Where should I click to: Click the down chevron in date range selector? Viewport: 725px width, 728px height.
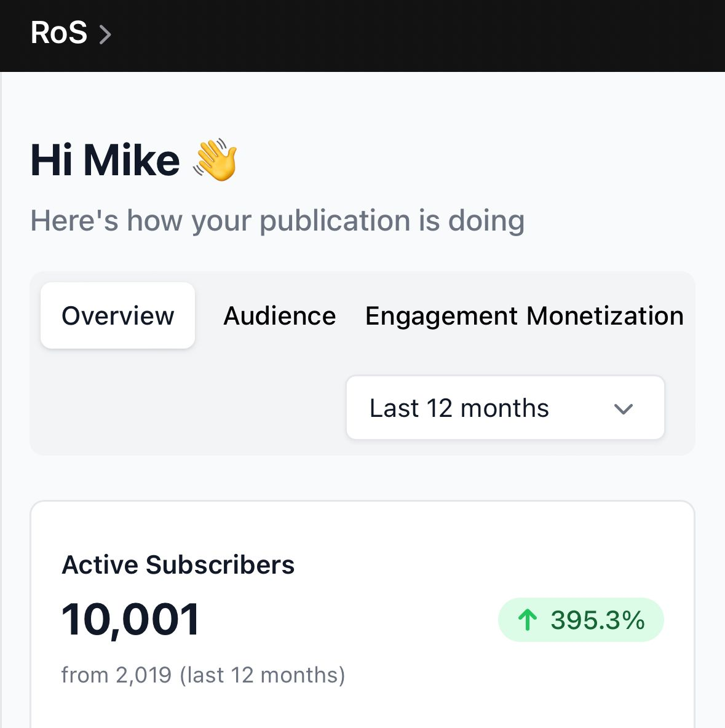point(623,408)
